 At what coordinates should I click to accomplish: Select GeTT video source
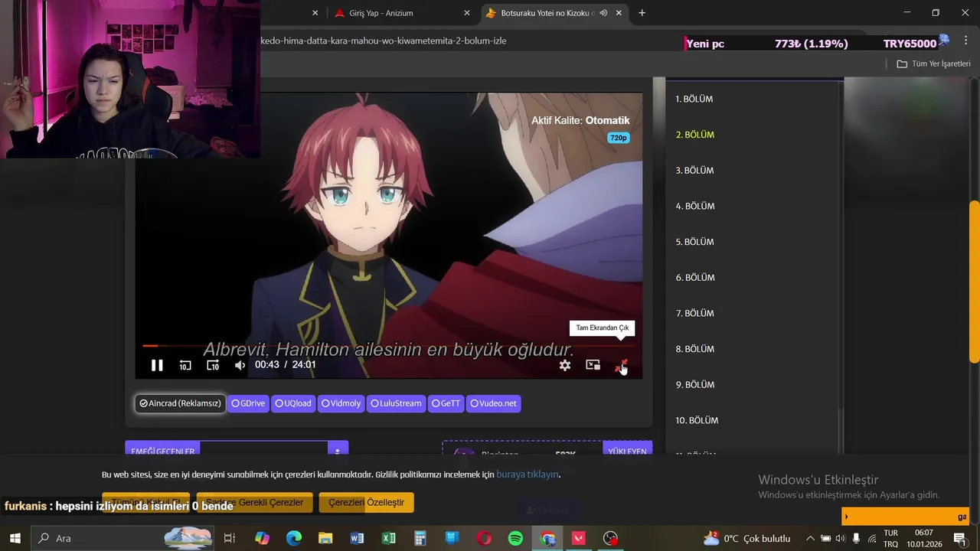point(446,403)
